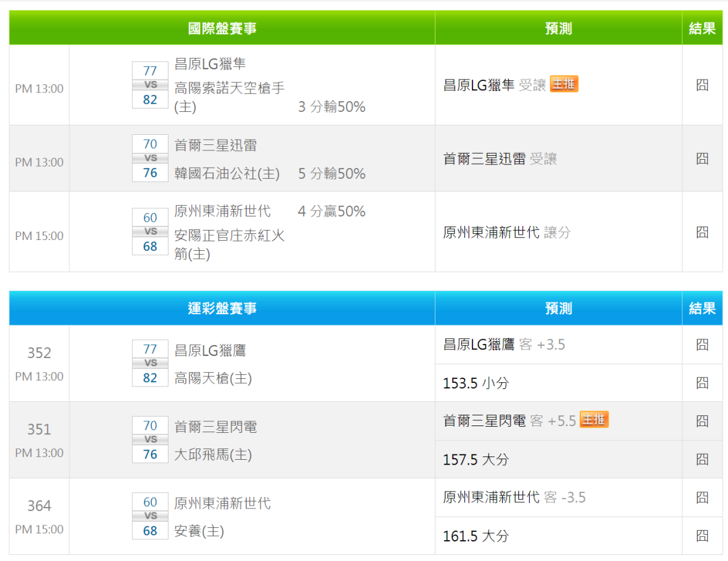
Task: Click the result icon for 153.5 小分
Action: point(702,383)
